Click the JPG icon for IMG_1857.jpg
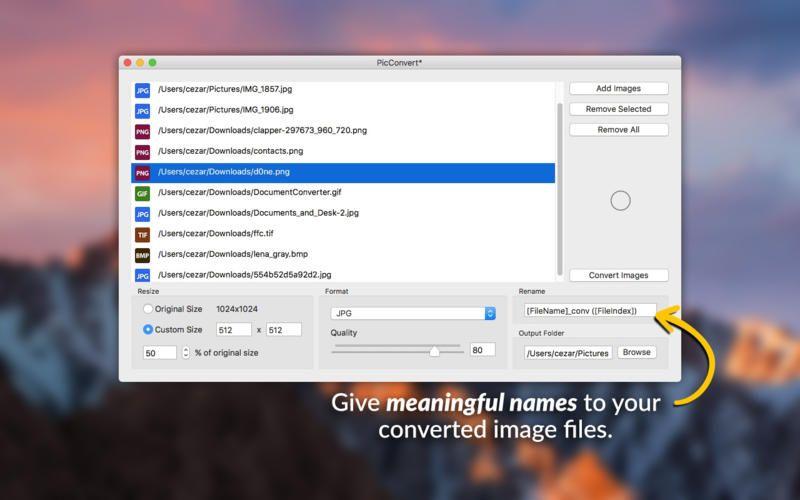 (142, 90)
